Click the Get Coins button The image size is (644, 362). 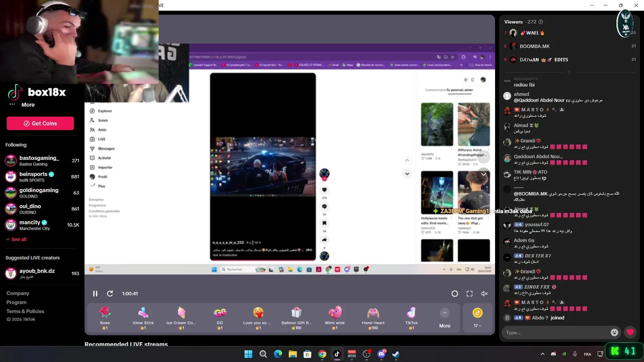[40, 123]
